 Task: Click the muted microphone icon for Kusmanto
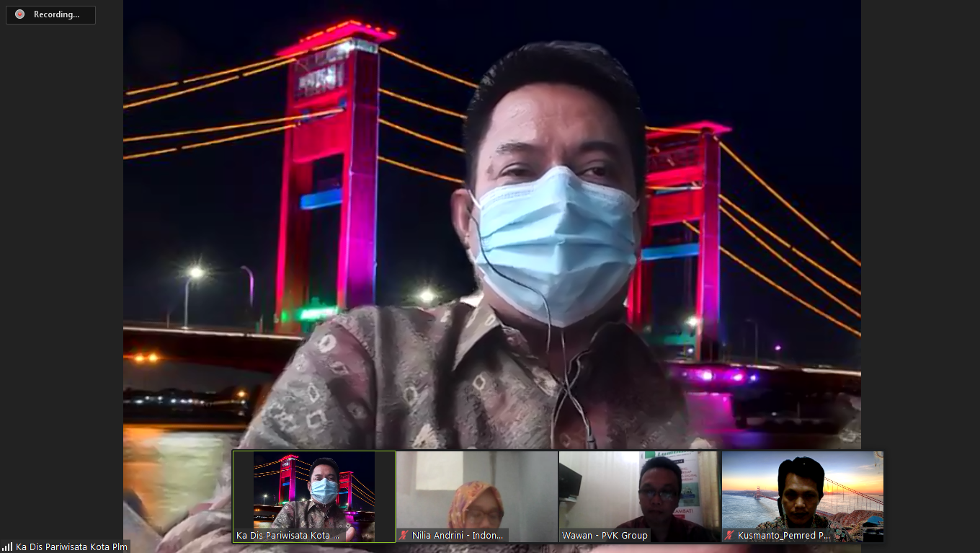(x=730, y=536)
